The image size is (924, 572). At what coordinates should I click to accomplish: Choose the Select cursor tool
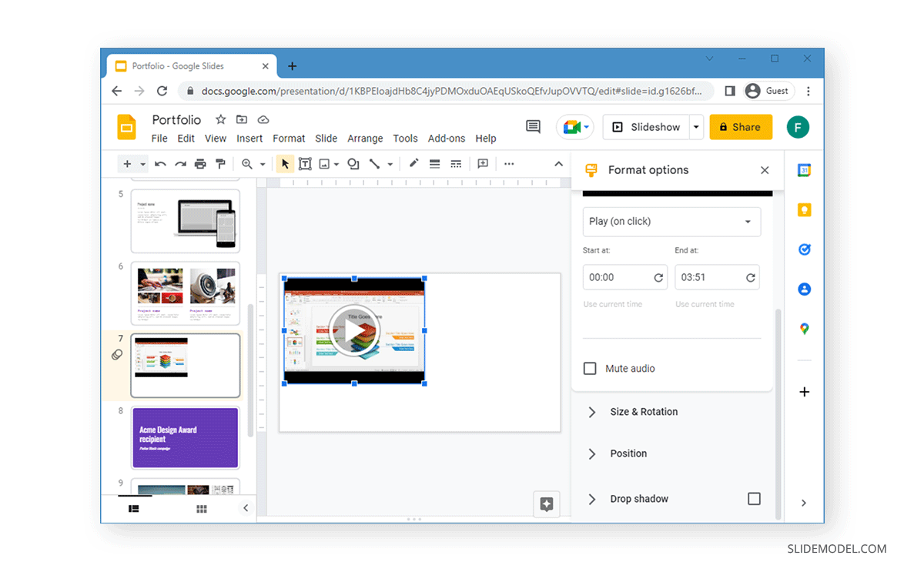pyautogui.click(x=285, y=164)
